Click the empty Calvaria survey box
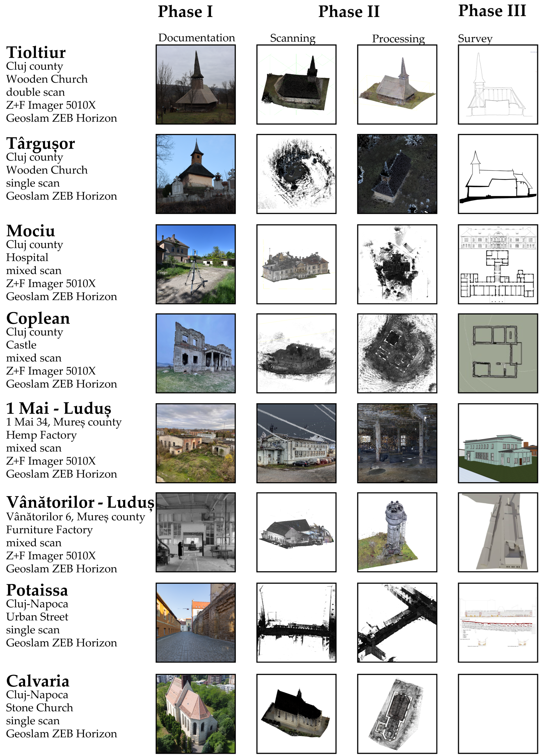 pyautogui.click(x=498, y=714)
